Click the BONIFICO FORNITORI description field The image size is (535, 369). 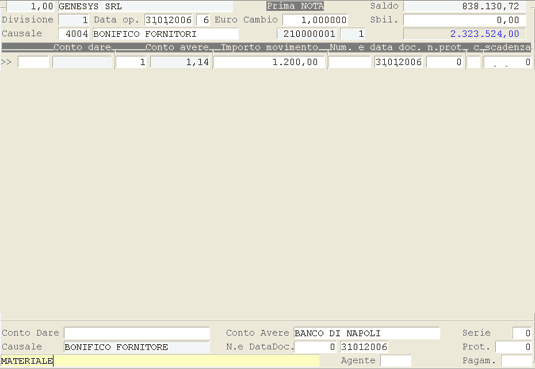tap(165, 34)
